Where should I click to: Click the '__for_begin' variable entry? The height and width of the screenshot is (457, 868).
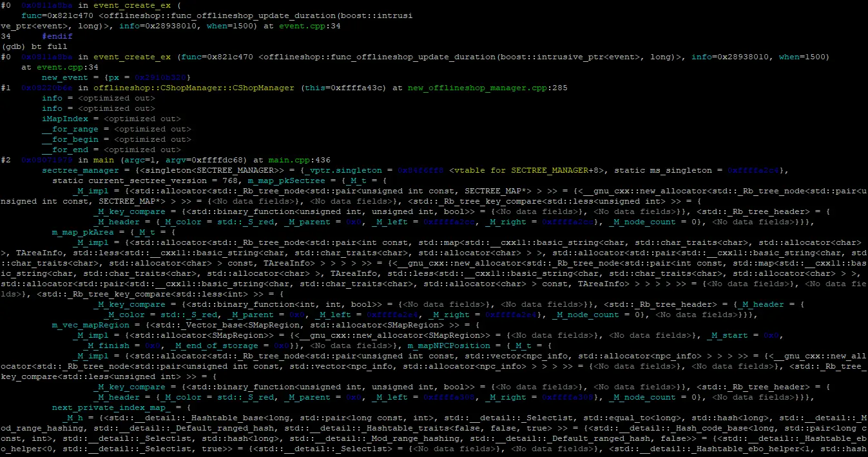tap(117, 139)
